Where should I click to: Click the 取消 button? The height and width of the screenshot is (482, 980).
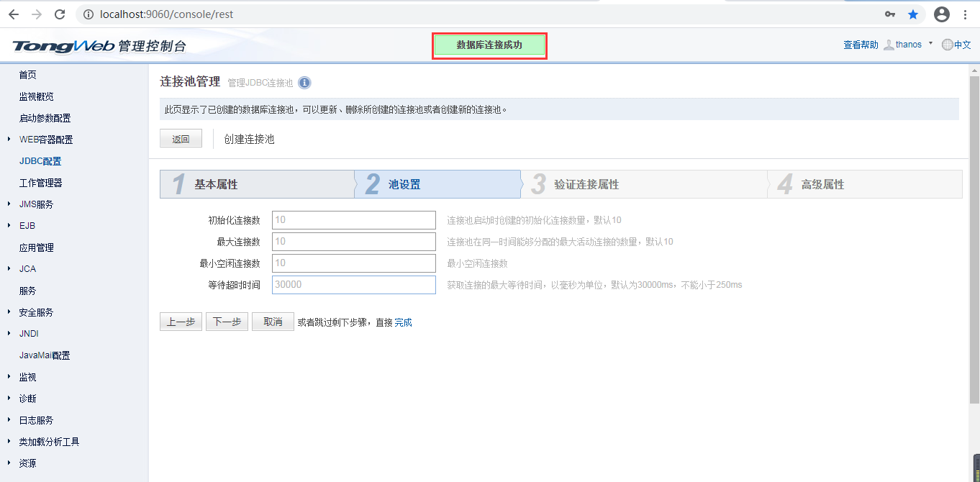(273, 322)
